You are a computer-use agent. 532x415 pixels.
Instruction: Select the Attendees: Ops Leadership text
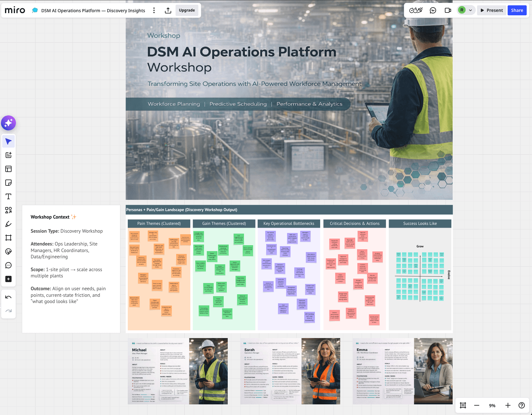click(x=64, y=250)
